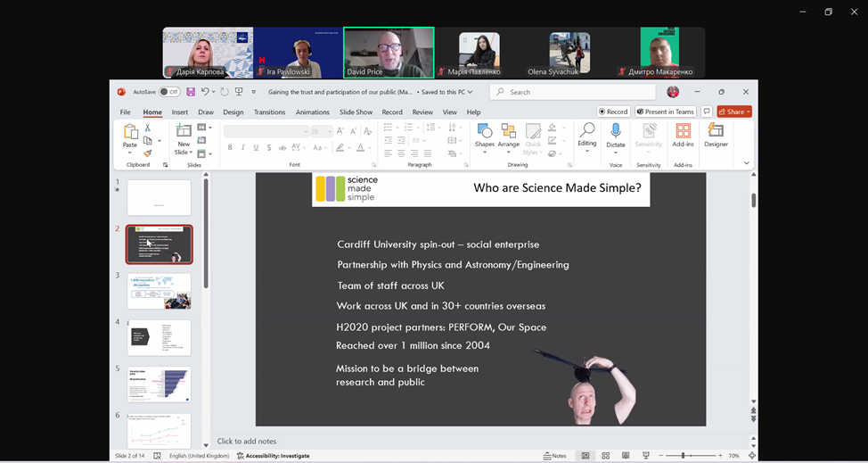This screenshot has width=868, height=463.
Task: Open the Transitions tab
Action: click(270, 112)
